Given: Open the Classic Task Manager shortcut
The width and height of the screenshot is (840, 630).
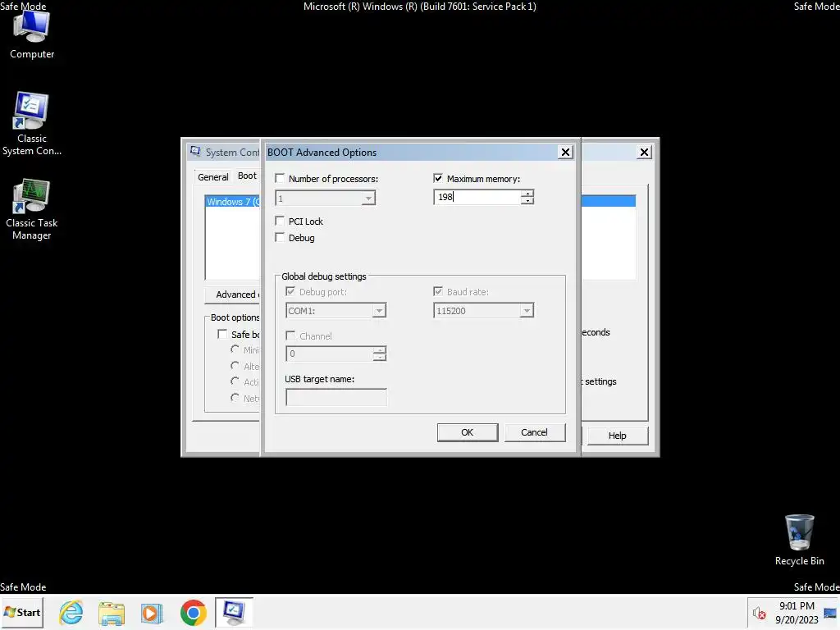Looking at the screenshot, I should [32, 209].
